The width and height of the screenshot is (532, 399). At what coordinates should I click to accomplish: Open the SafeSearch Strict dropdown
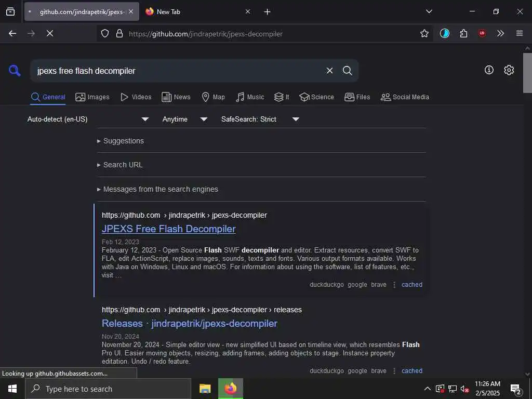[x=260, y=119]
